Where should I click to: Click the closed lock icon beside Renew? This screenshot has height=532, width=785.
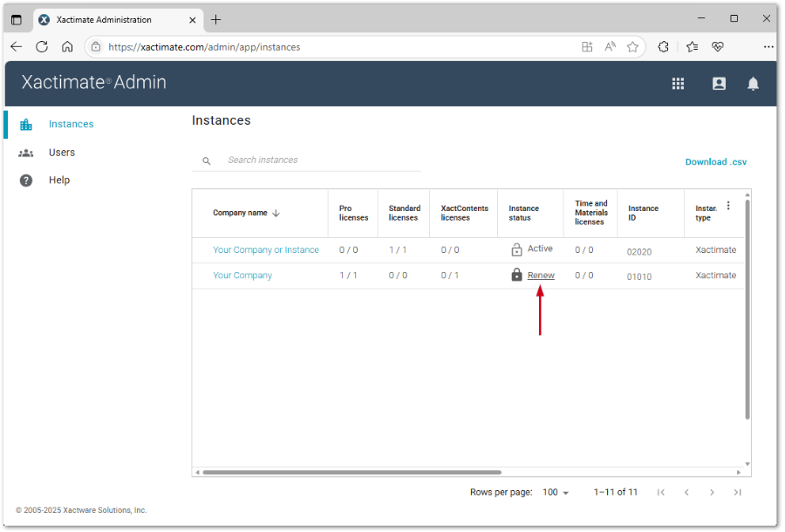tap(516, 275)
